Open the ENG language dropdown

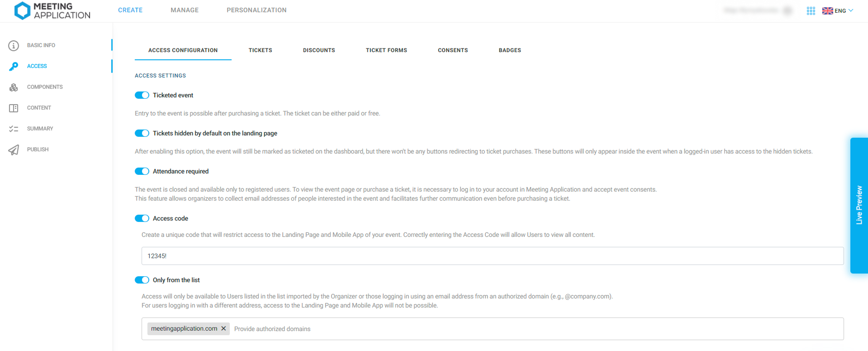(838, 11)
